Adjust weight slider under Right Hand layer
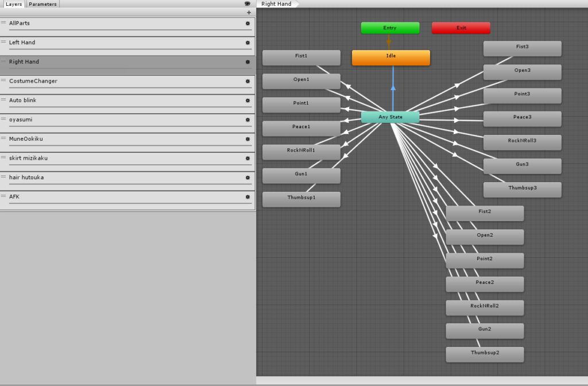 [126, 68]
